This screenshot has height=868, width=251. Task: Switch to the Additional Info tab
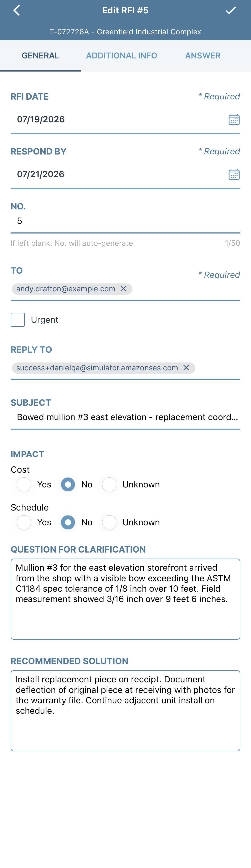(122, 56)
